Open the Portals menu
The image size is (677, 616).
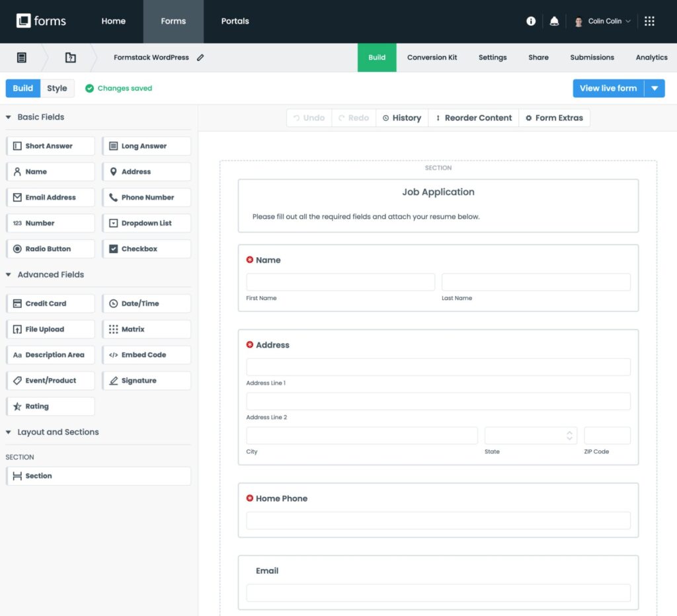pos(235,20)
